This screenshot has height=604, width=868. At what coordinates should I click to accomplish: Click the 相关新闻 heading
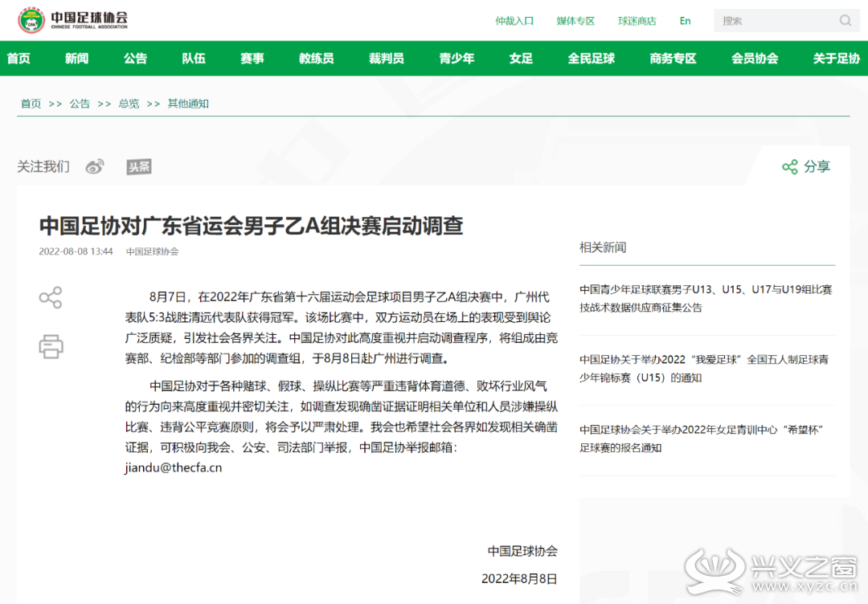point(603,247)
